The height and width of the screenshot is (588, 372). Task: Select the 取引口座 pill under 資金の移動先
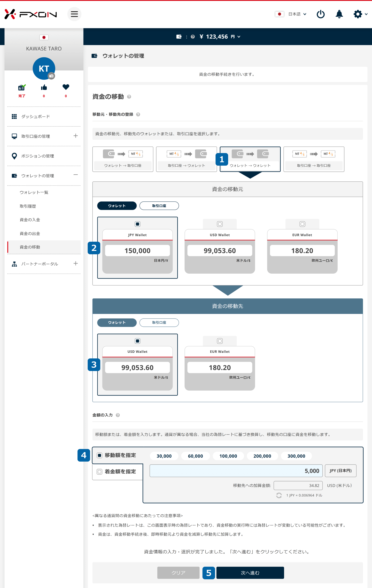pos(159,323)
